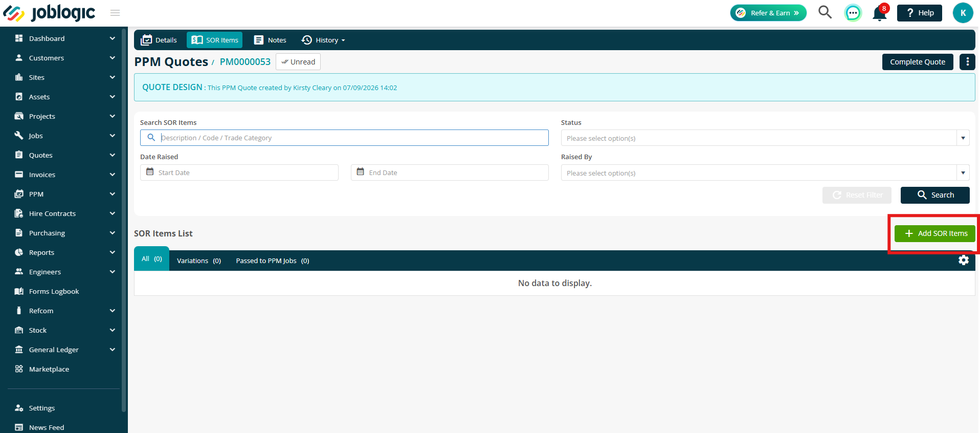Screen dimensions: 980x433
Task: Open the Status dropdown
Action: [x=765, y=138]
